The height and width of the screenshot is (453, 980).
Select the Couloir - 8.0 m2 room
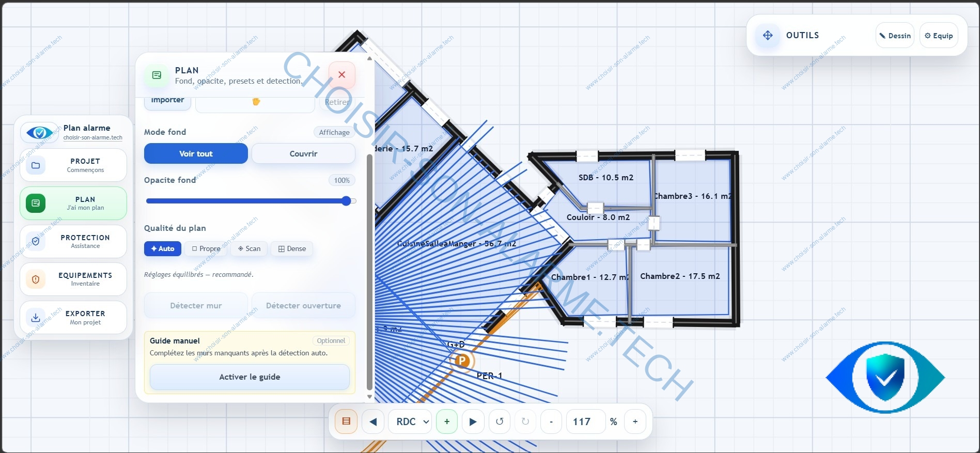click(598, 217)
